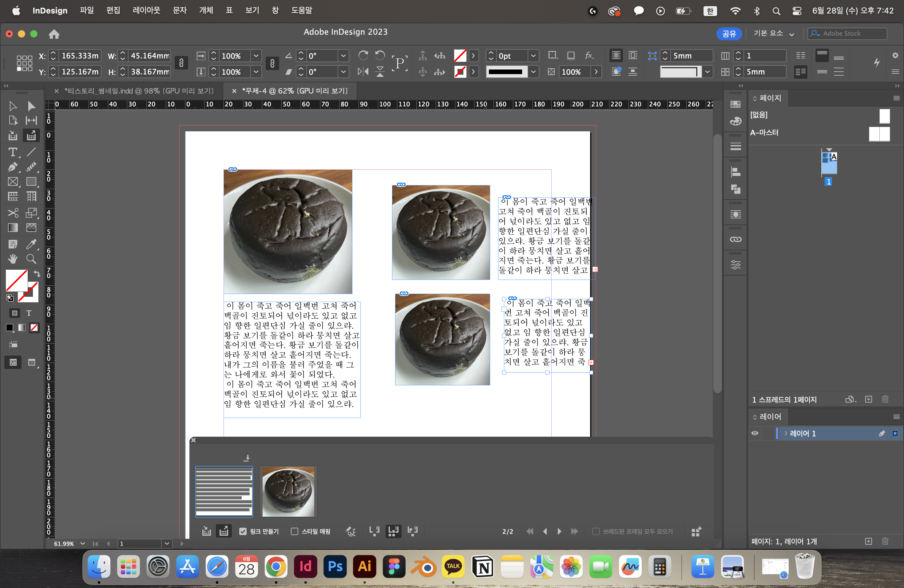The image size is (904, 588).
Task: Toggle visibility eye of 레이어 1
Action: click(755, 433)
